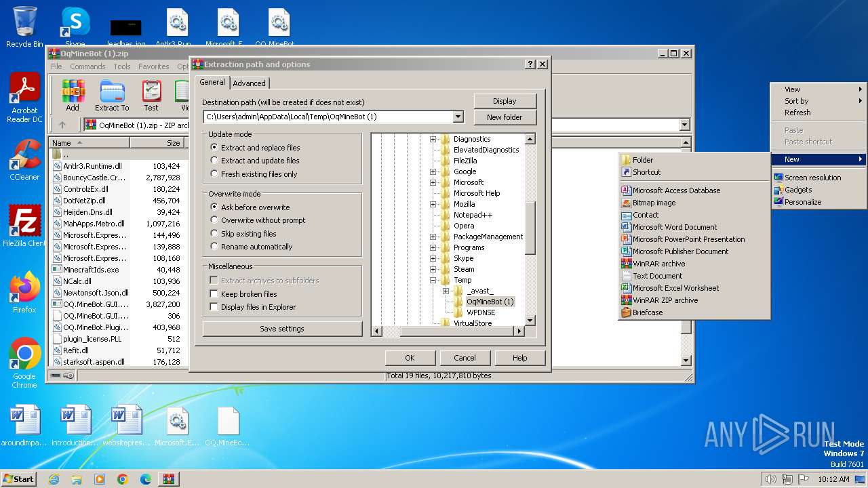Collapse Temp folder in tree
The image size is (868, 488).
pos(433,280)
